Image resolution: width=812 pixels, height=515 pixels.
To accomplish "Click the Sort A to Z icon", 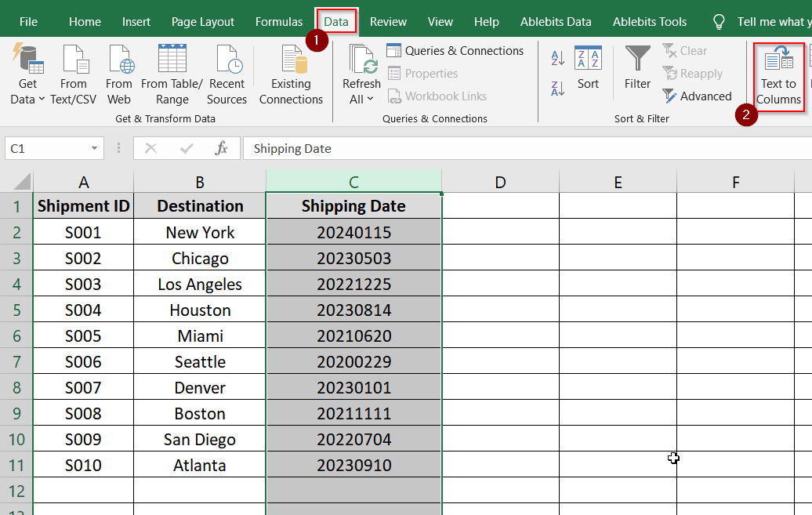I will [x=558, y=58].
